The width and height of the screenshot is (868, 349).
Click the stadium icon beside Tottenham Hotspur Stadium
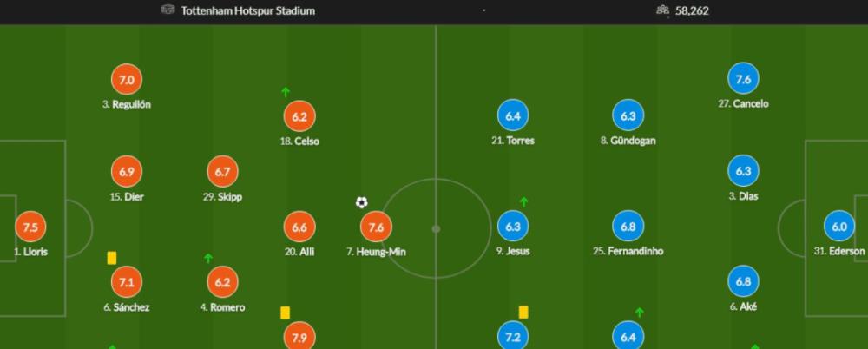168,10
